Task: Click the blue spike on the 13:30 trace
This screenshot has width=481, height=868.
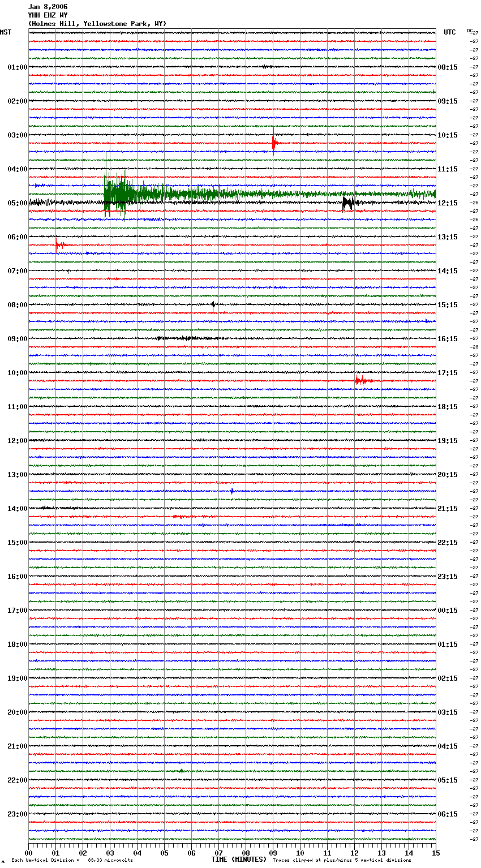Action: tap(232, 491)
